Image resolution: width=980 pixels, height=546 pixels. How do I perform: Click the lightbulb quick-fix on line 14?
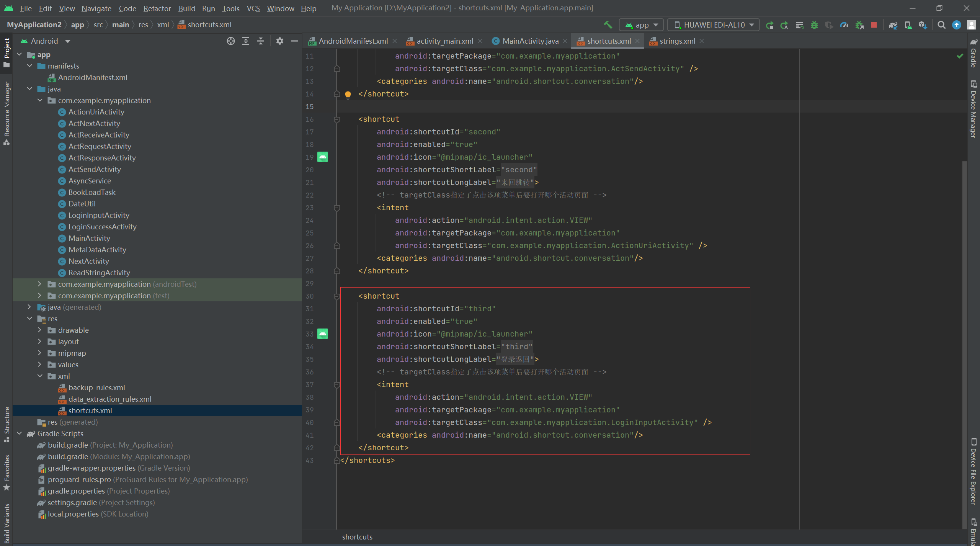(x=348, y=94)
